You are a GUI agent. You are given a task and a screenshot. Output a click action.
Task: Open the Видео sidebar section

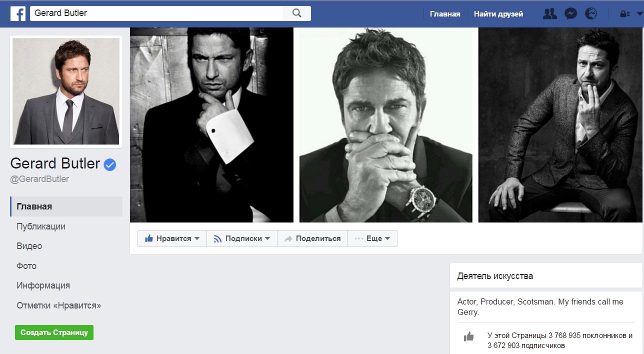29,246
